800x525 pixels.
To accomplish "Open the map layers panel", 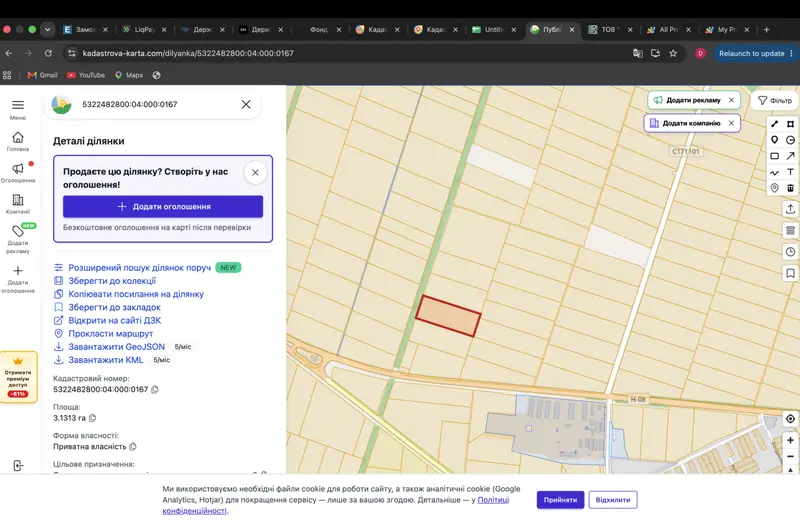I will [790, 230].
